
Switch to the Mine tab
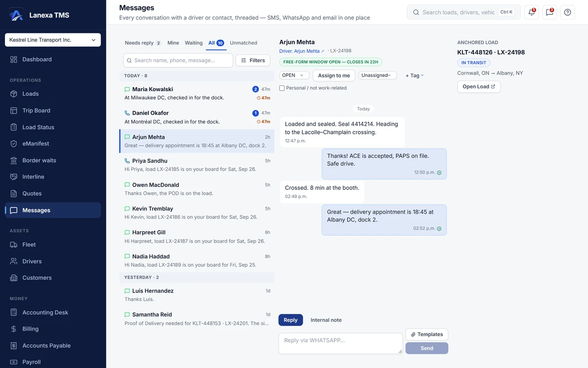pos(173,43)
